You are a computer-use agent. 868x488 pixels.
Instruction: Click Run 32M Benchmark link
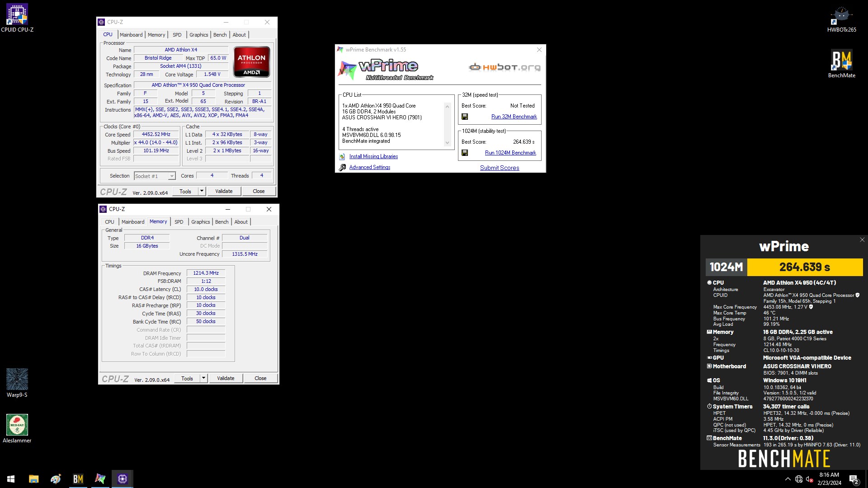pos(514,117)
